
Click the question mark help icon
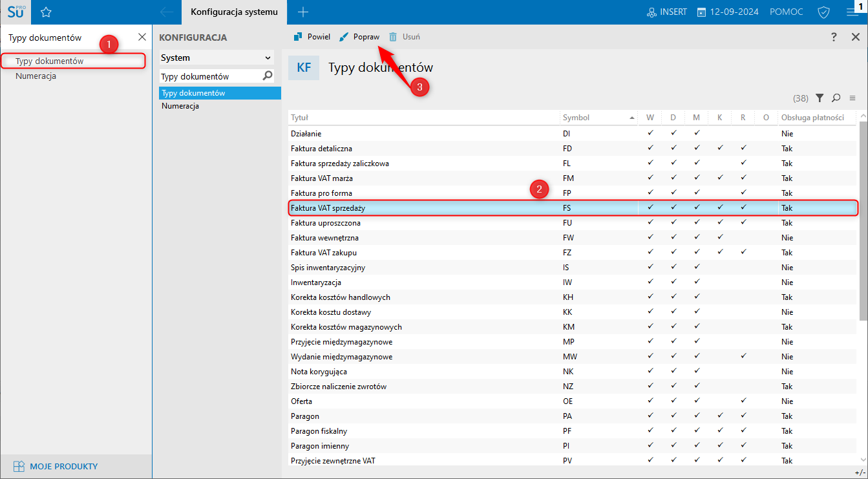pos(834,37)
